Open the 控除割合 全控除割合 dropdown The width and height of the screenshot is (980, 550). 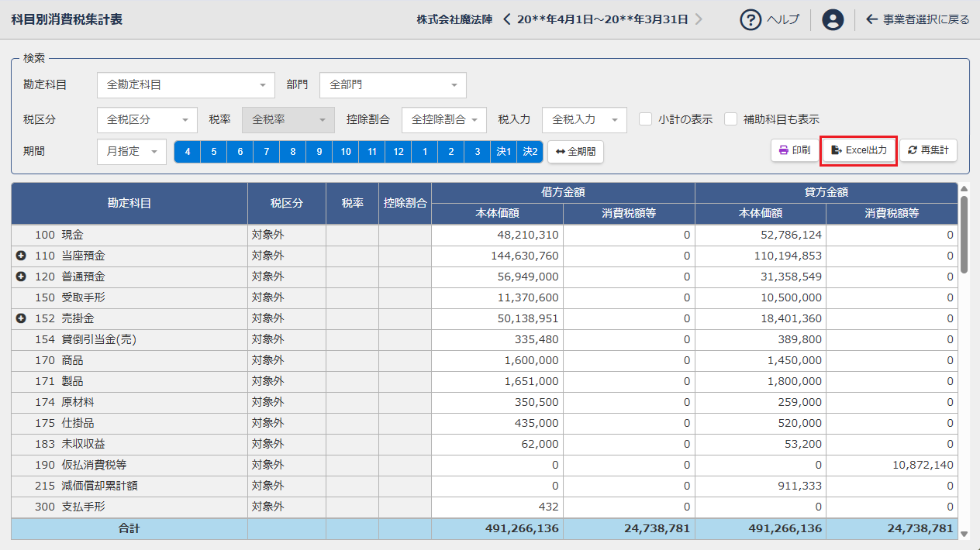(x=444, y=120)
